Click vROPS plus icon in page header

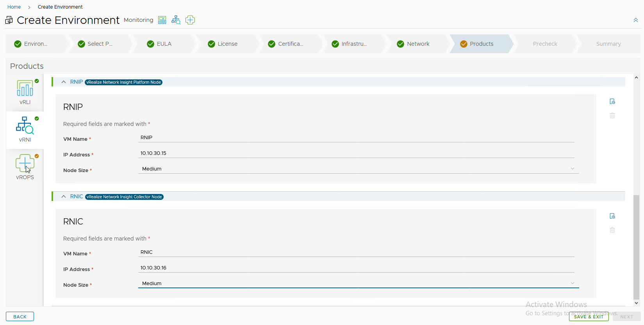tap(190, 20)
